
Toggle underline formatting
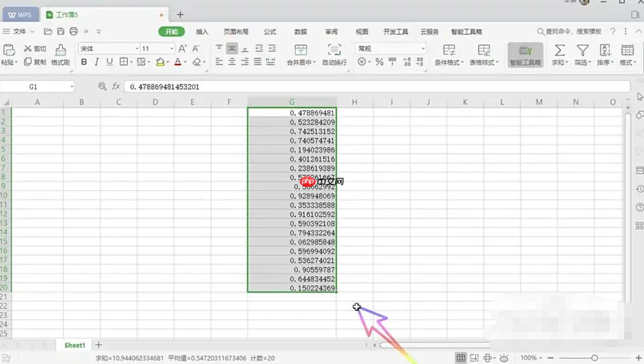[x=109, y=62]
